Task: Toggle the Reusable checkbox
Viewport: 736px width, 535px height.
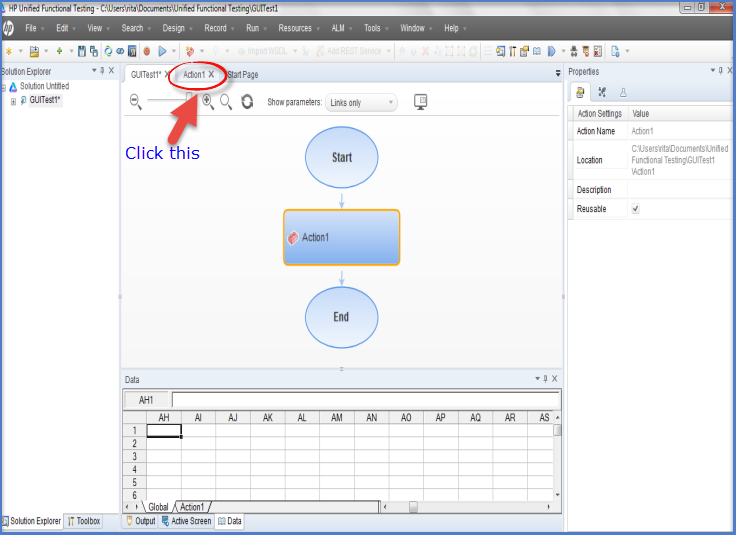Action: point(635,208)
